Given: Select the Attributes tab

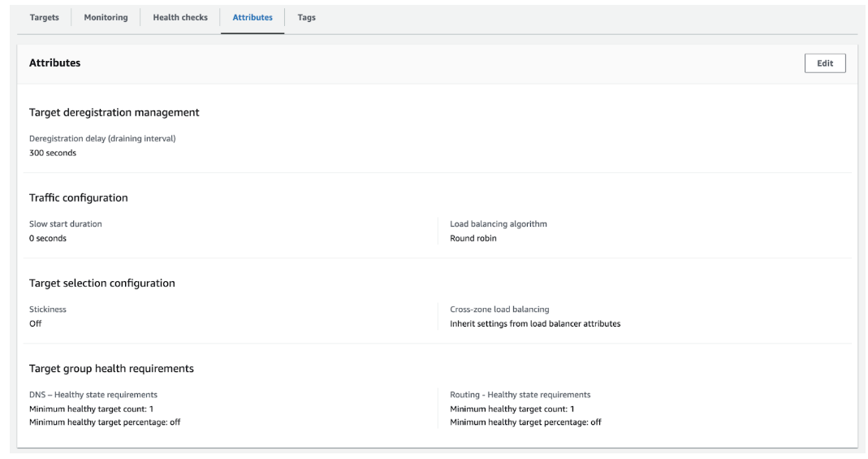Looking at the screenshot, I should coord(253,17).
